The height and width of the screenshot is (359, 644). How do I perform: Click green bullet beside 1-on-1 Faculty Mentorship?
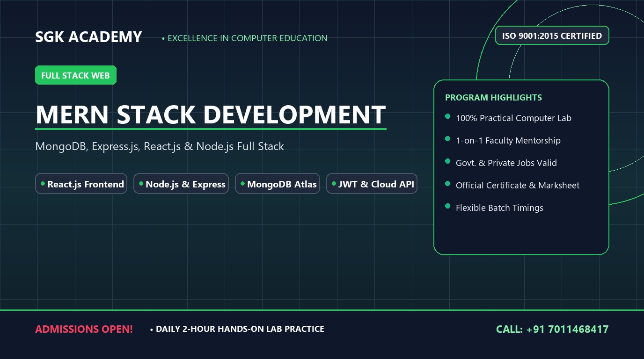pos(448,139)
